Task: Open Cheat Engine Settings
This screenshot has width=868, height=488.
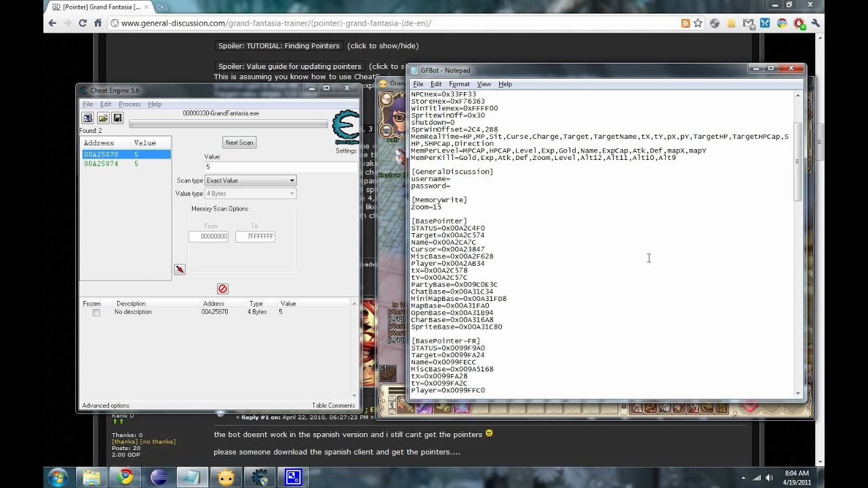Action: click(346, 150)
